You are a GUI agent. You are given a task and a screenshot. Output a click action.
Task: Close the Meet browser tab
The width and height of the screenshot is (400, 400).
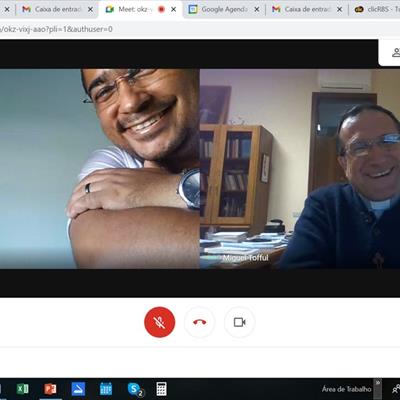click(173, 10)
